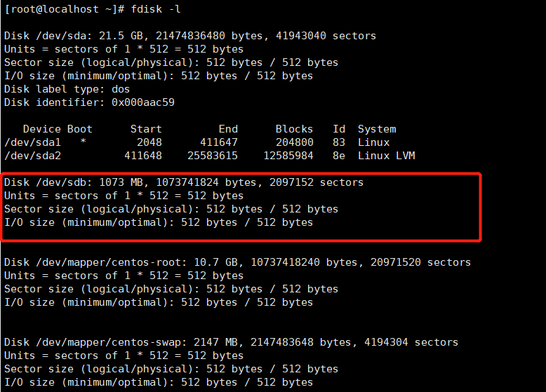This screenshot has width=546, height=392.
Task: Click the '2097152 sectors' value
Action: (x=317, y=182)
